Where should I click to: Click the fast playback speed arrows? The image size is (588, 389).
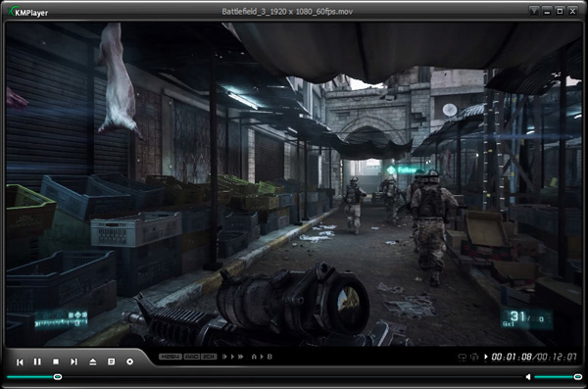tap(241, 357)
